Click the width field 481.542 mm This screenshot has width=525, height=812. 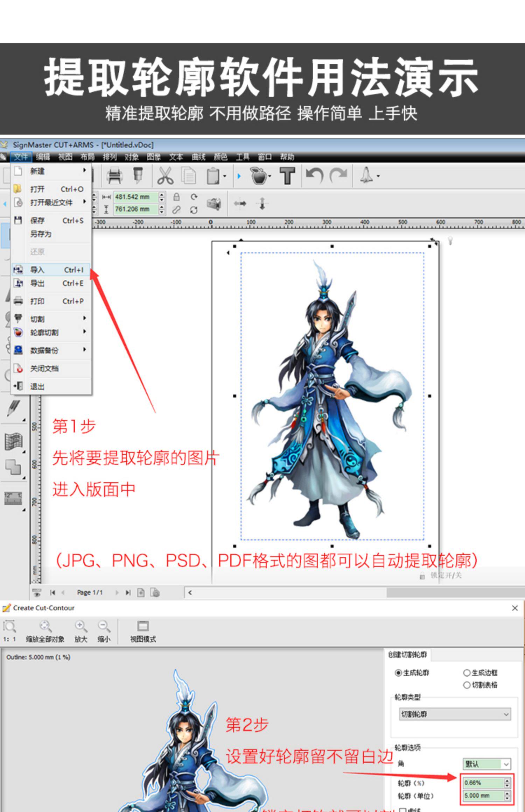pos(136,197)
